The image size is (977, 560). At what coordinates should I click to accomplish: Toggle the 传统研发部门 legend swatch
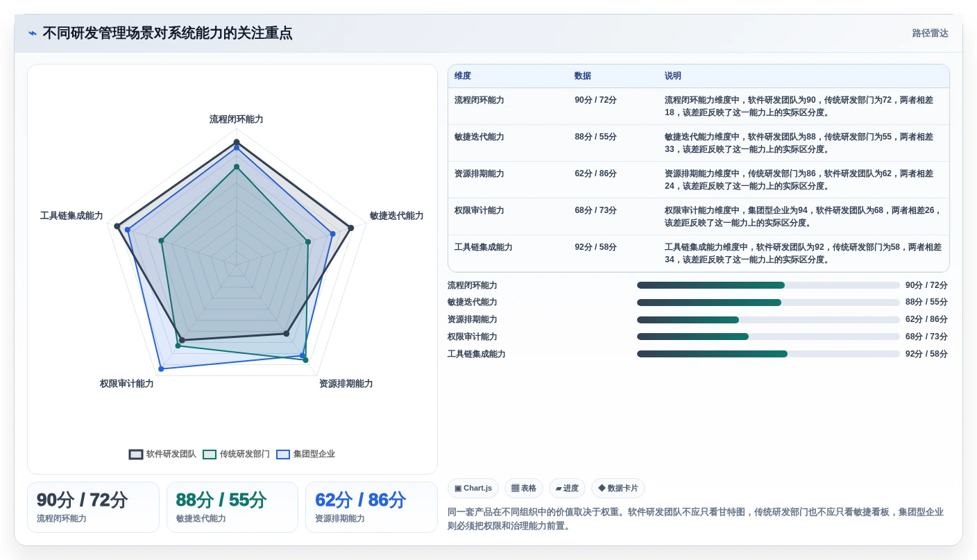210,455
